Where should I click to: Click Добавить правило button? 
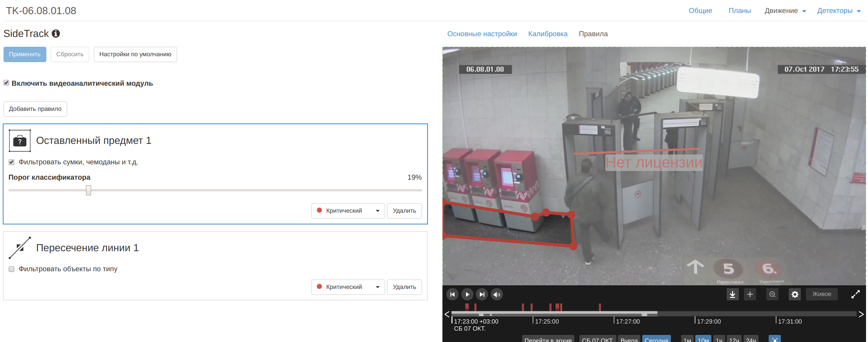tap(35, 109)
